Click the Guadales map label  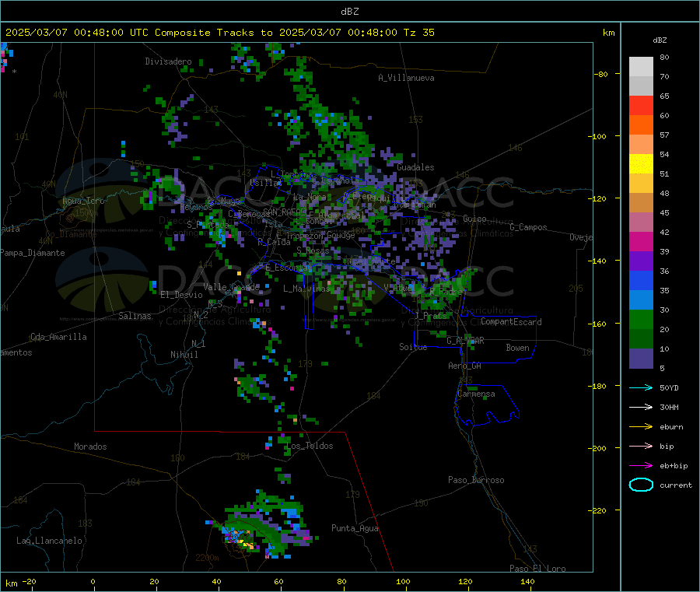pos(415,167)
